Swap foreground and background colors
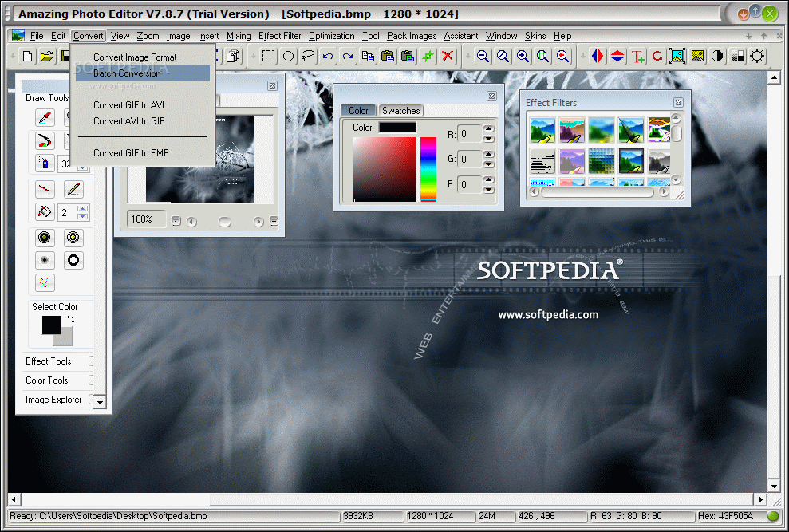This screenshot has width=789, height=532. point(71,319)
